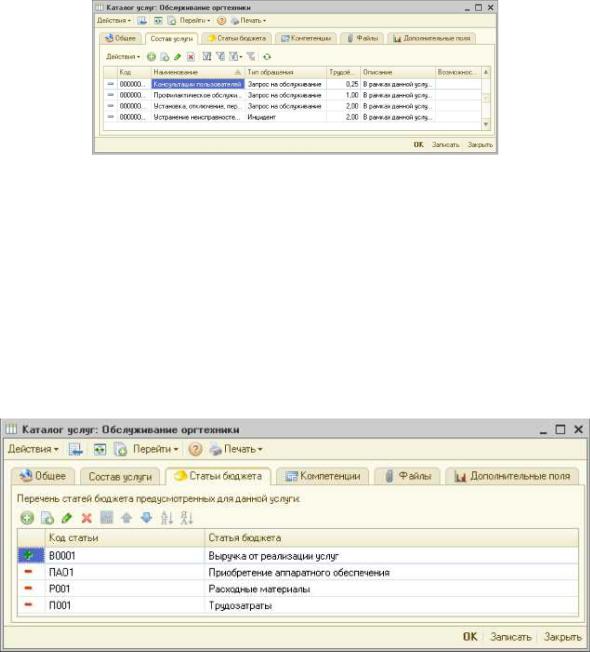This screenshot has width=590, height=652.
Task: Select the Трудозатраты budget row
Action: [298, 605]
